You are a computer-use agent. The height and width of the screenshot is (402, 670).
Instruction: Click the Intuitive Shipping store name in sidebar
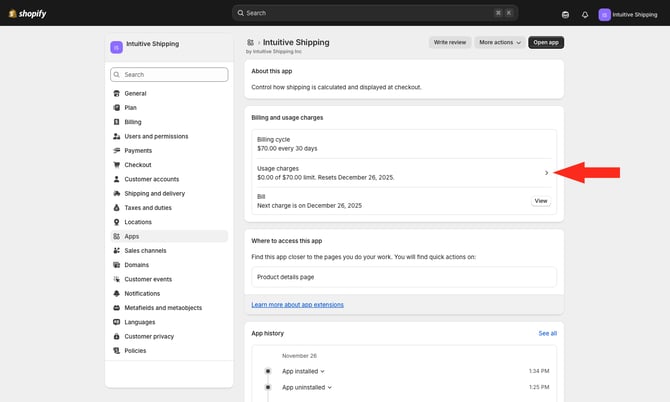pyautogui.click(x=153, y=44)
